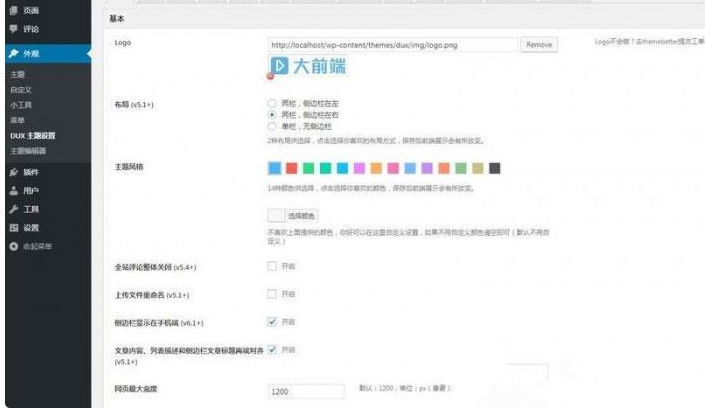Select single-column layout without sidebar (单栏)

(272, 127)
